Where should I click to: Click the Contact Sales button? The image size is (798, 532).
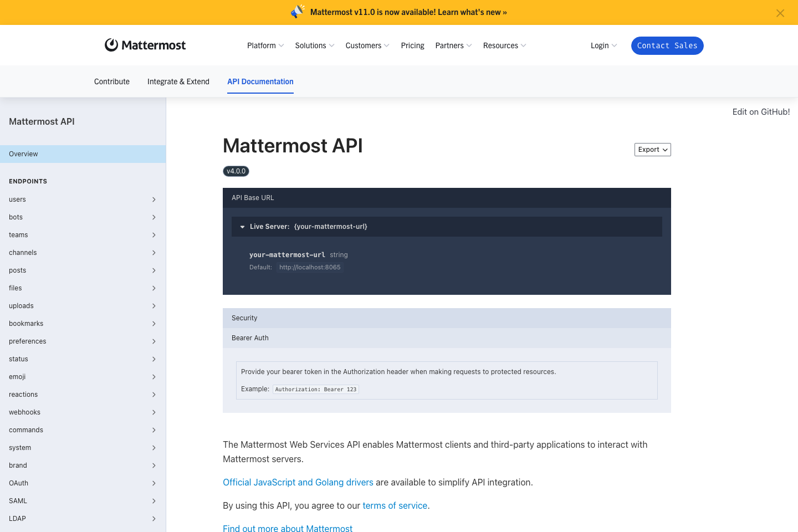click(x=667, y=45)
